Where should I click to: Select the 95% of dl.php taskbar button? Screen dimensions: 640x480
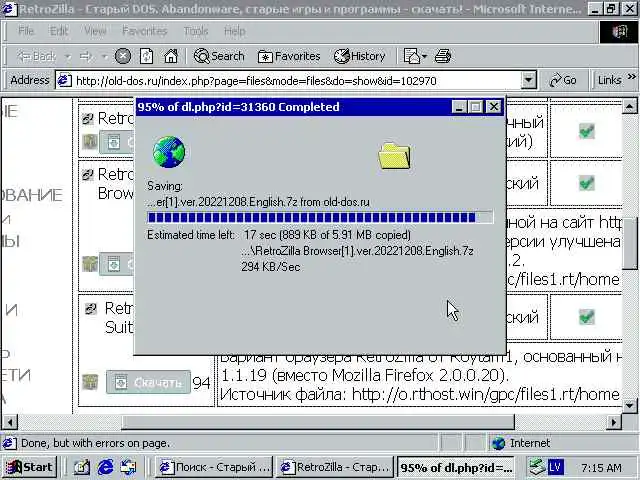tap(456, 467)
